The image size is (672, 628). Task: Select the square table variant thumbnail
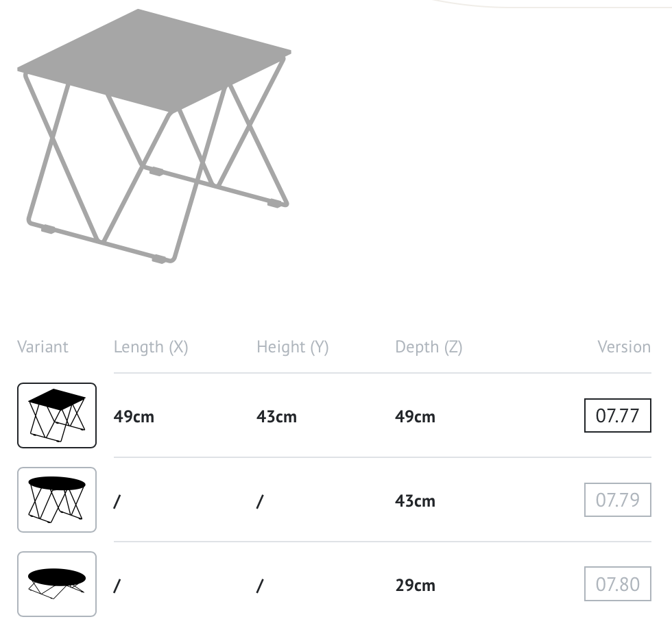(x=57, y=415)
